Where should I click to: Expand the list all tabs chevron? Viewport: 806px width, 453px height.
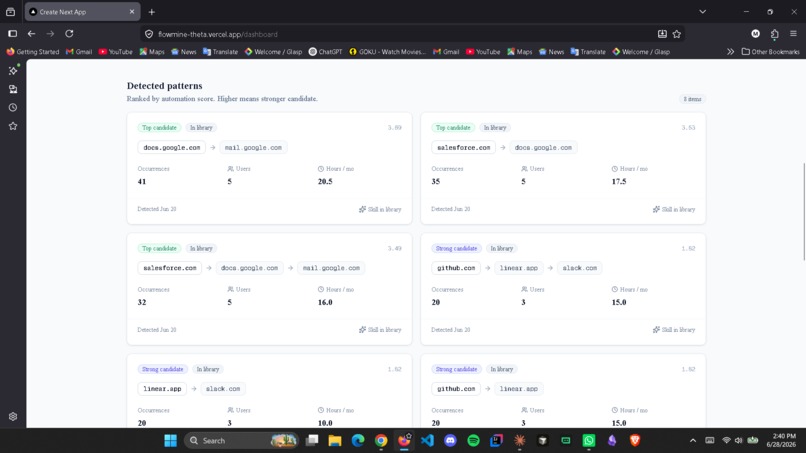point(703,12)
